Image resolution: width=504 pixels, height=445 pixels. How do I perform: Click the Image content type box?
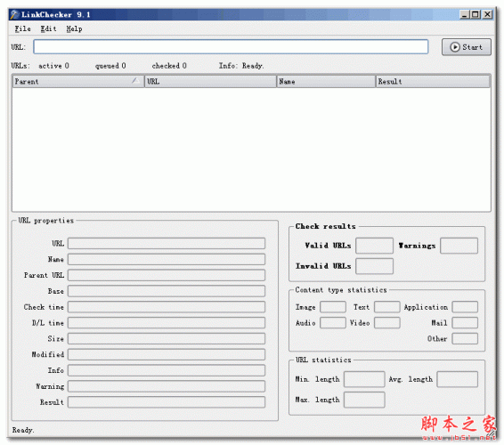click(x=333, y=307)
